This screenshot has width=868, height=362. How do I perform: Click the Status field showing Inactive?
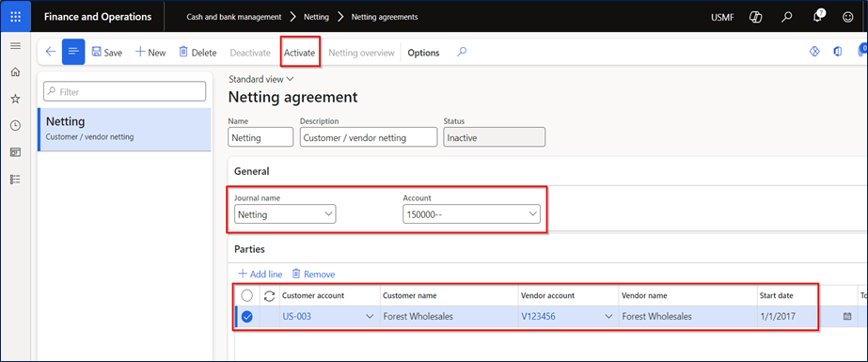(495, 138)
